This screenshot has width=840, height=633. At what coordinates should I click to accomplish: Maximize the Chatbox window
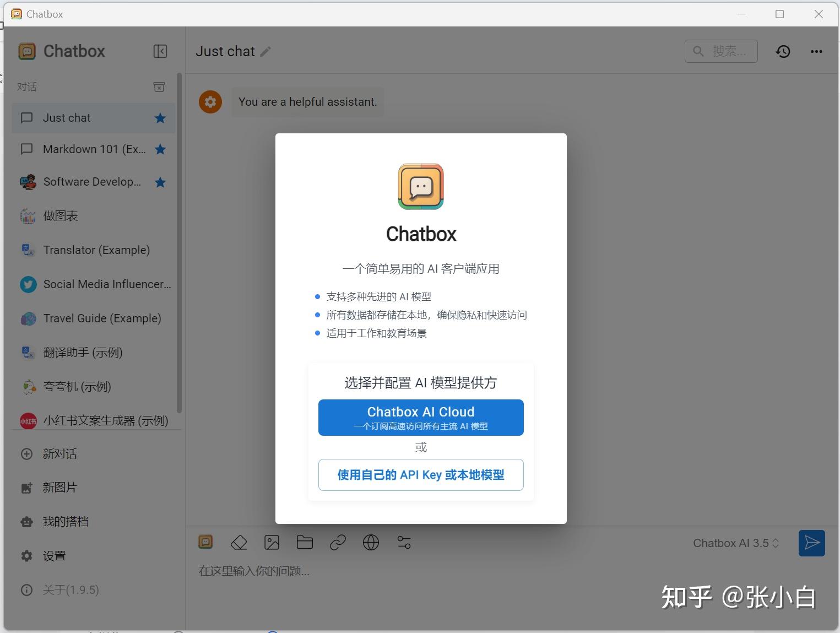(x=779, y=14)
